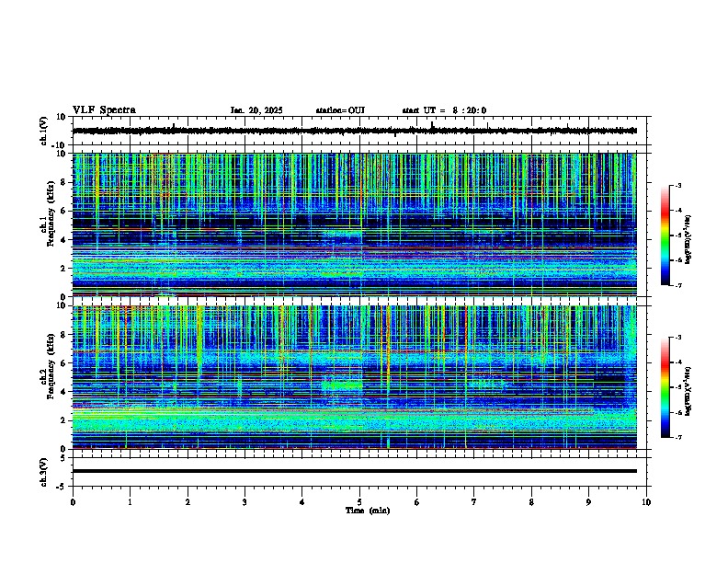Click the ch.1 voltage waveform trace
The image size is (728, 563).
[354, 131]
